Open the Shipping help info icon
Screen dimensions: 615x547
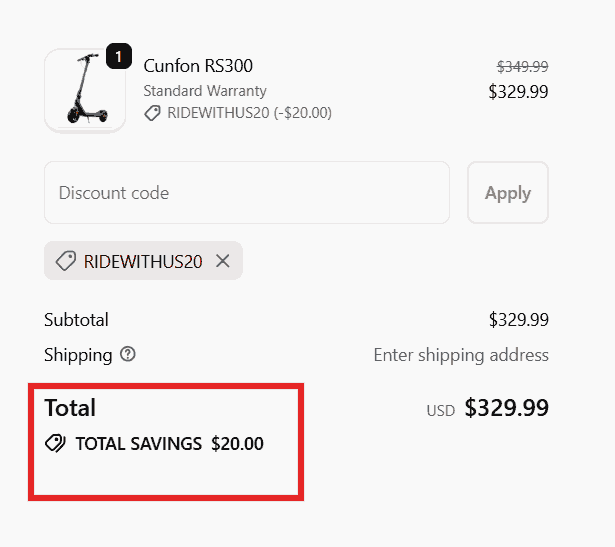pyautogui.click(x=127, y=355)
